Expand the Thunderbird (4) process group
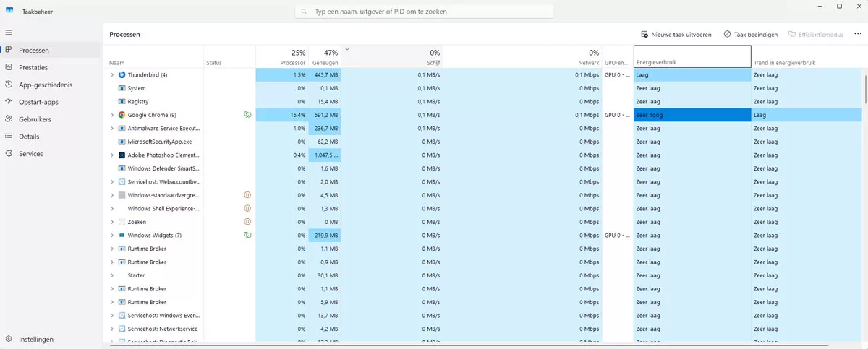Screen dimensions: 868x349 pos(112,75)
